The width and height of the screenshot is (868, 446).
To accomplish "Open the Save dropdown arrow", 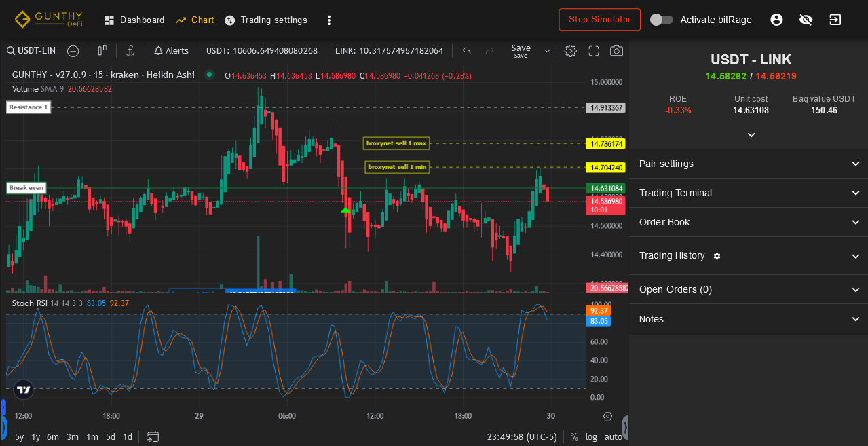I will 548,51.
